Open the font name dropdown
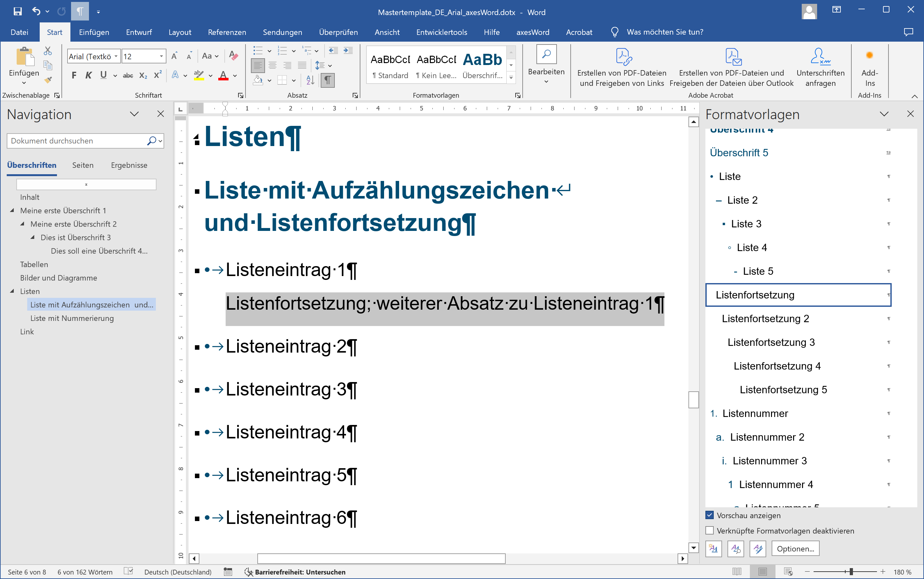Image resolution: width=924 pixels, height=579 pixels. click(x=116, y=56)
